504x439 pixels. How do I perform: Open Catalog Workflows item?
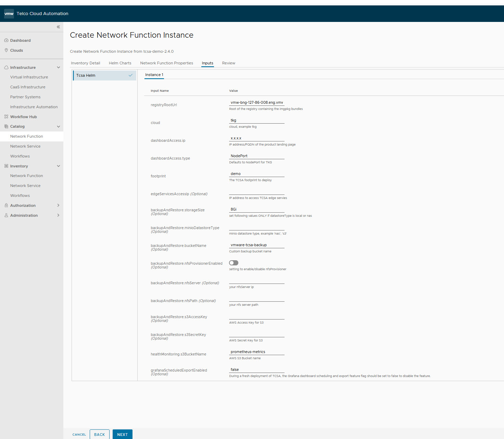20,156
